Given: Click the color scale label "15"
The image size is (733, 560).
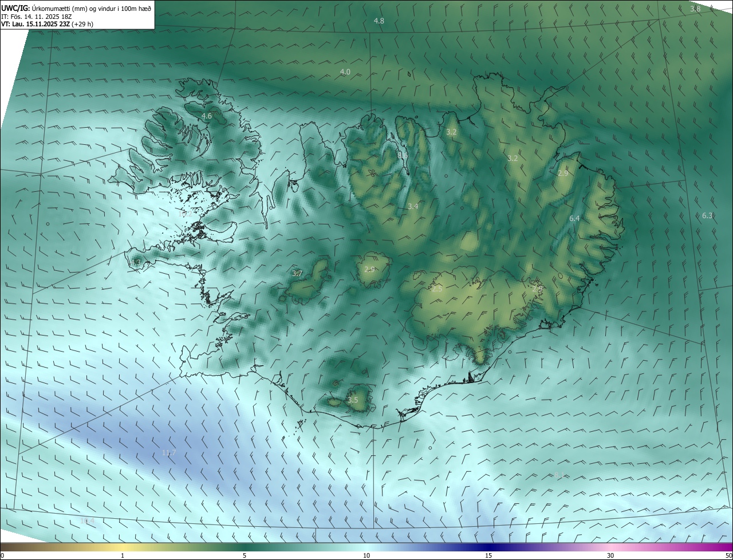Looking at the screenshot, I should click(488, 556).
